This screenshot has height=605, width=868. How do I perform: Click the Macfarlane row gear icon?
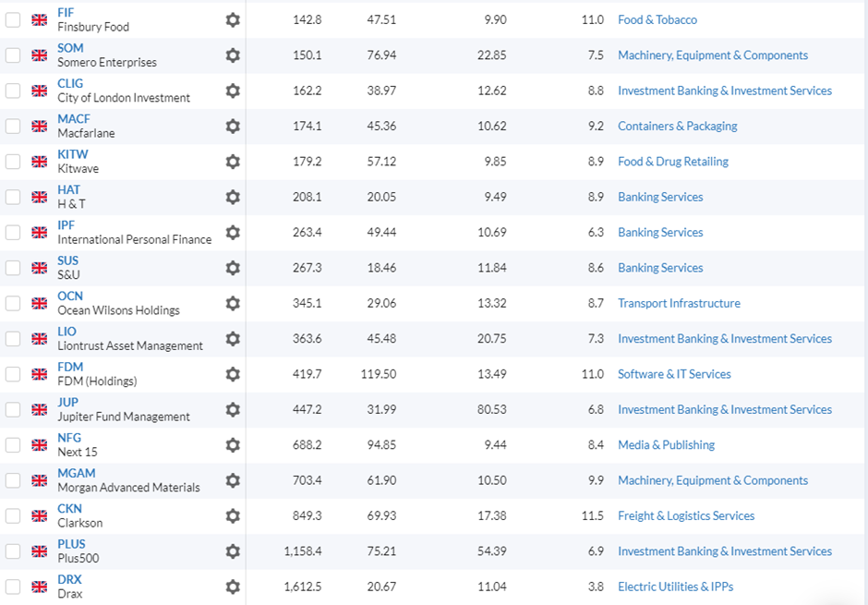pyautogui.click(x=233, y=127)
